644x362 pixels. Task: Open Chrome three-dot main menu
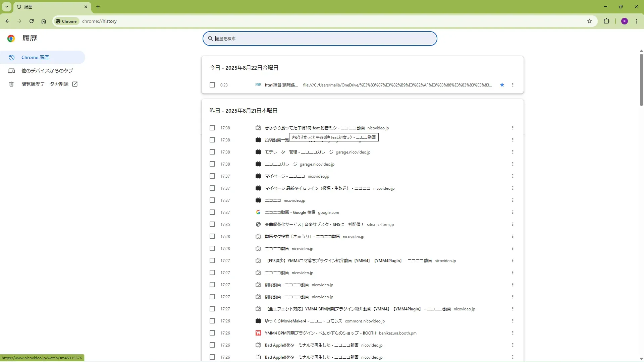click(x=637, y=21)
